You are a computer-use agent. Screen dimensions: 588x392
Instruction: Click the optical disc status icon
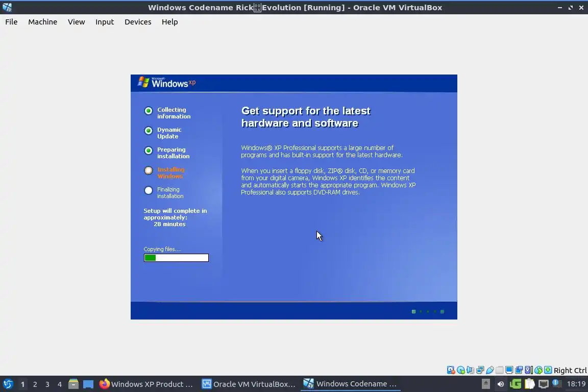pos(460,370)
